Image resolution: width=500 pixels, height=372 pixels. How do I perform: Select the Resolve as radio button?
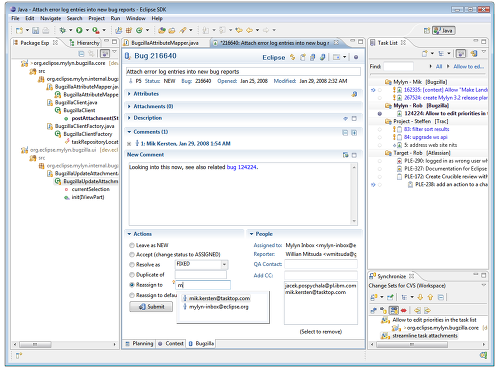(x=132, y=265)
